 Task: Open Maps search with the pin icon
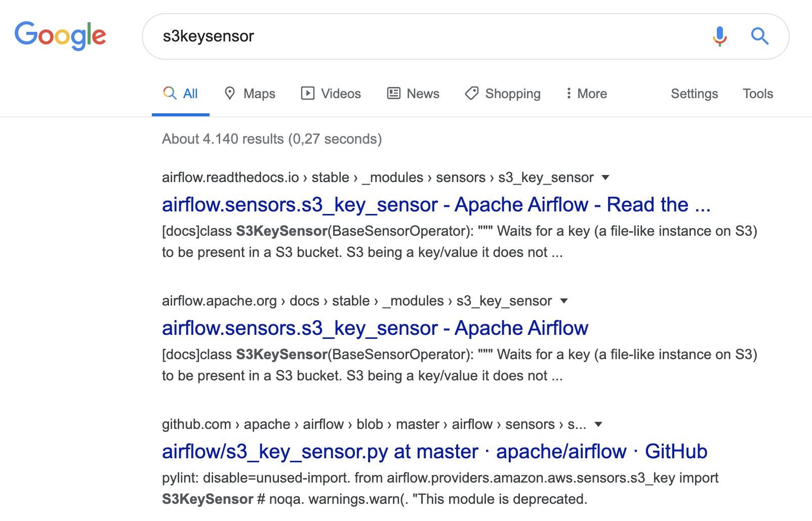click(x=231, y=93)
